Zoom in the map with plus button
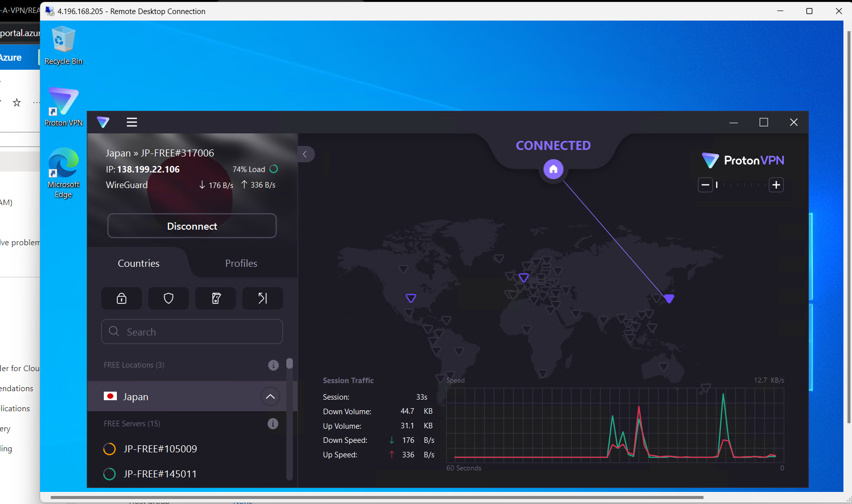 [x=776, y=185]
